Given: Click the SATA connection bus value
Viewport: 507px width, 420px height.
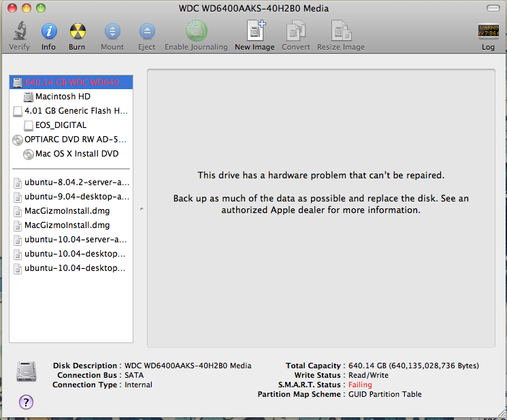Looking at the screenshot, I should tap(134, 375).
